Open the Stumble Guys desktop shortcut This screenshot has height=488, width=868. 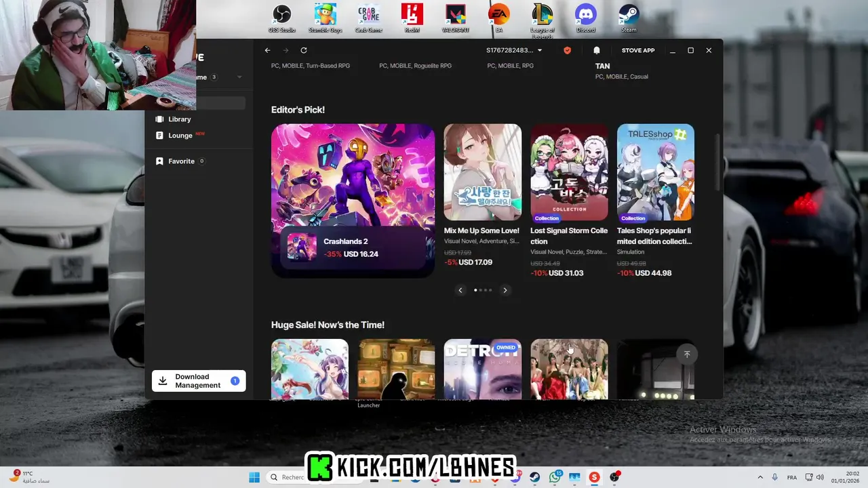click(x=325, y=18)
